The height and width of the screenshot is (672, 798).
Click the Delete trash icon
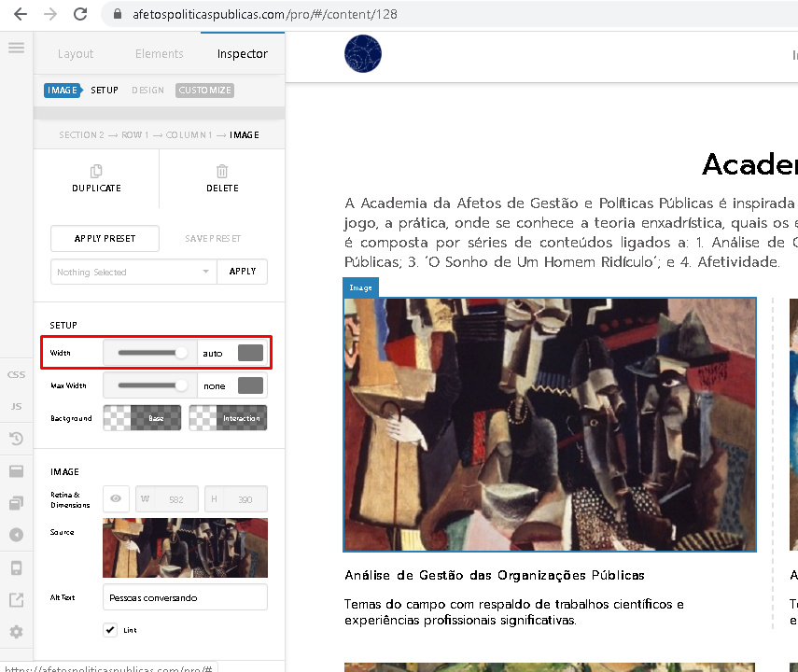[222, 171]
